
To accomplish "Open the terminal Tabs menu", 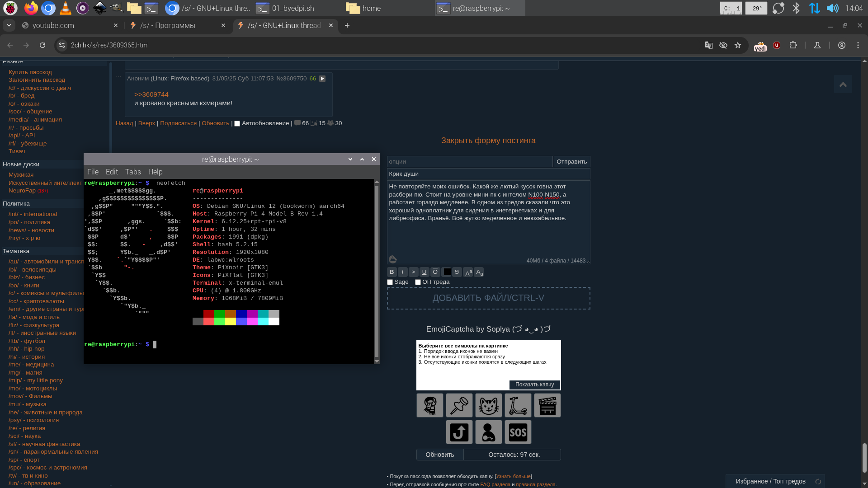I will click(133, 172).
